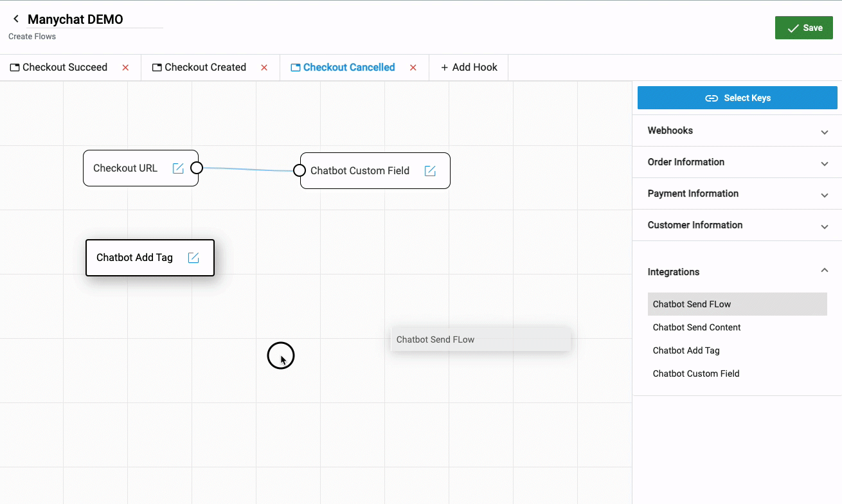Click the checkmark icon on Save

pyautogui.click(x=793, y=28)
